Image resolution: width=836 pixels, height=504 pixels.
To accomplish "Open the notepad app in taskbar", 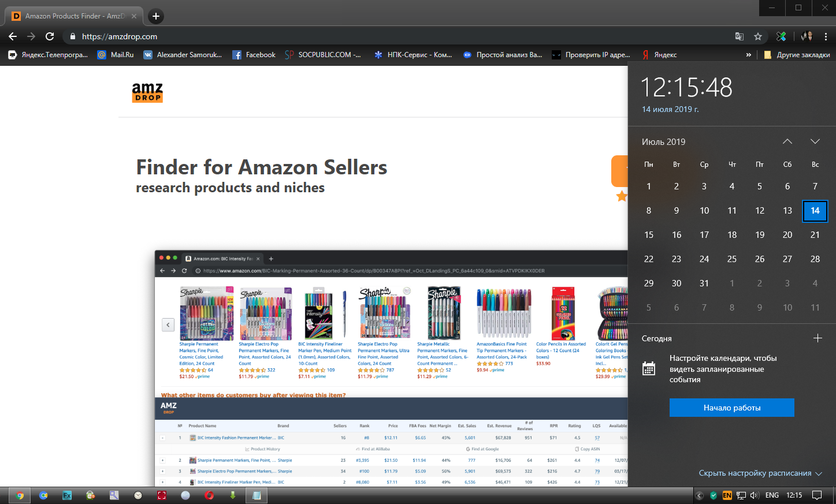I will click(257, 495).
